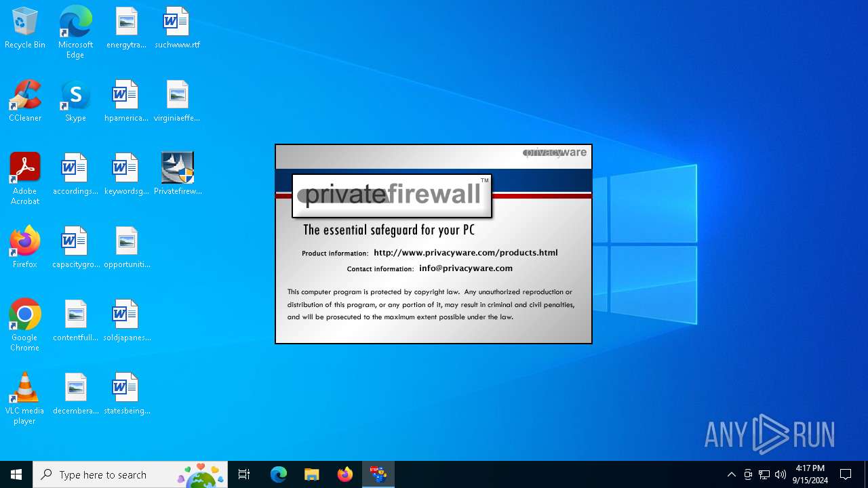Open Edge from the taskbar
This screenshot has width=868, height=488.
pyautogui.click(x=279, y=474)
